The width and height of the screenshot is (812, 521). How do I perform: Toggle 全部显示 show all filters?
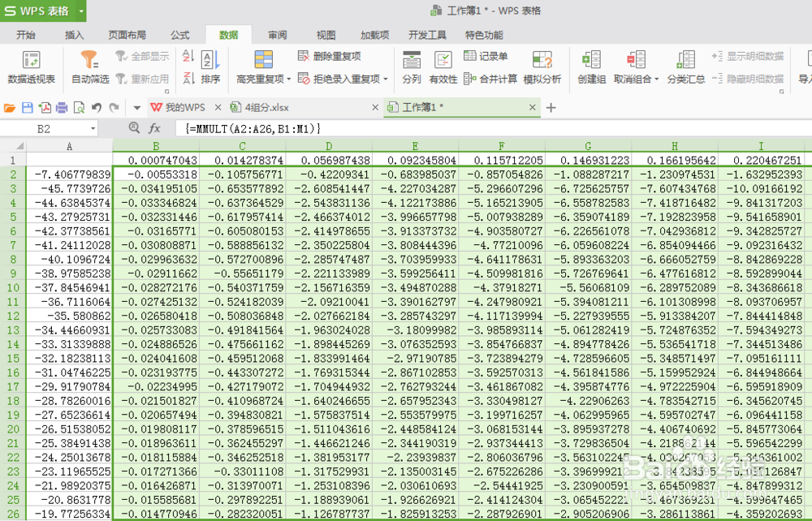(144, 54)
